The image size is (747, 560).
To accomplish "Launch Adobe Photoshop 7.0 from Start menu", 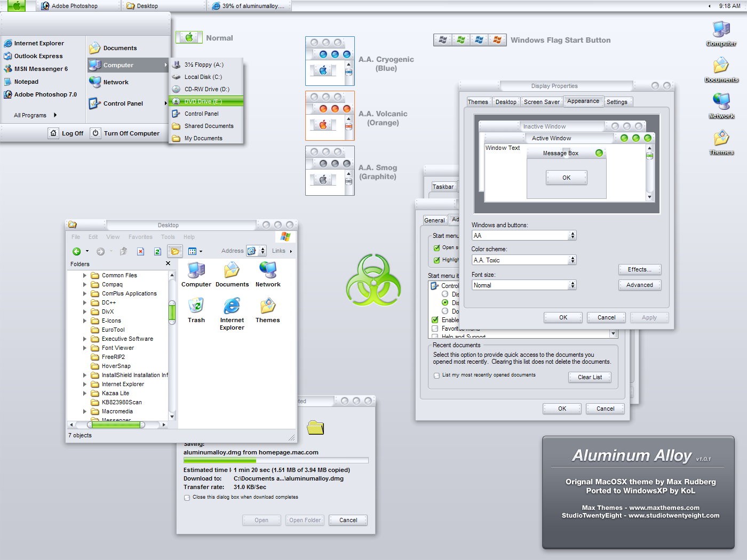I will coord(41,94).
